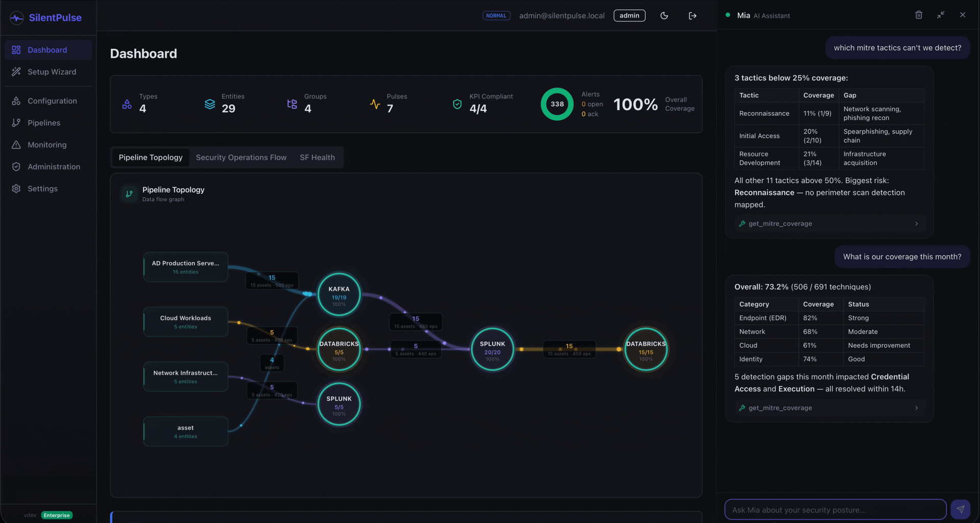980x523 pixels.
Task: Switch to Security Operations Flow tab
Action: (x=241, y=158)
